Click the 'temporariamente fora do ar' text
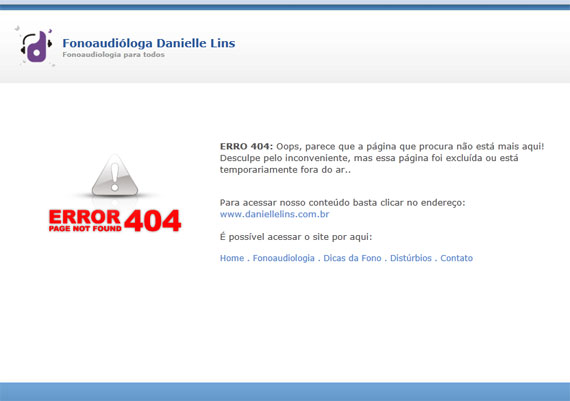Screen dimensions: 570x401 (x=285, y=170)
